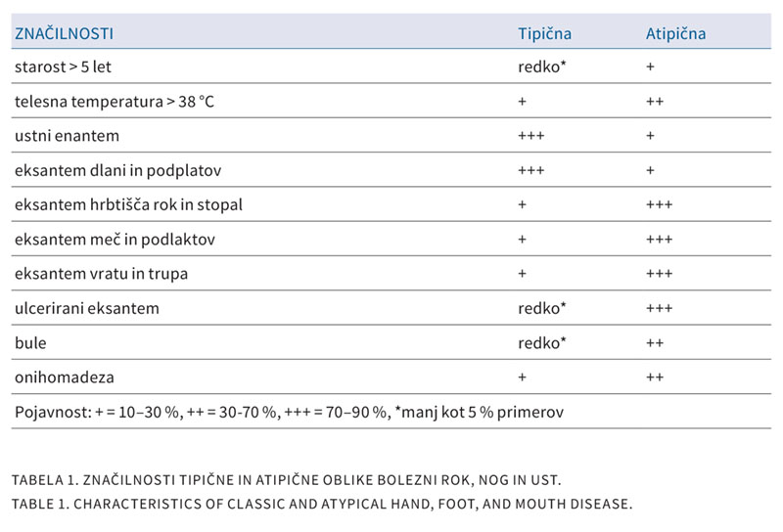The height and width of the screenshot is (532, 783).
Task: Click the English 'TABLE 1.' caption line
Action: tap(322, 504)
